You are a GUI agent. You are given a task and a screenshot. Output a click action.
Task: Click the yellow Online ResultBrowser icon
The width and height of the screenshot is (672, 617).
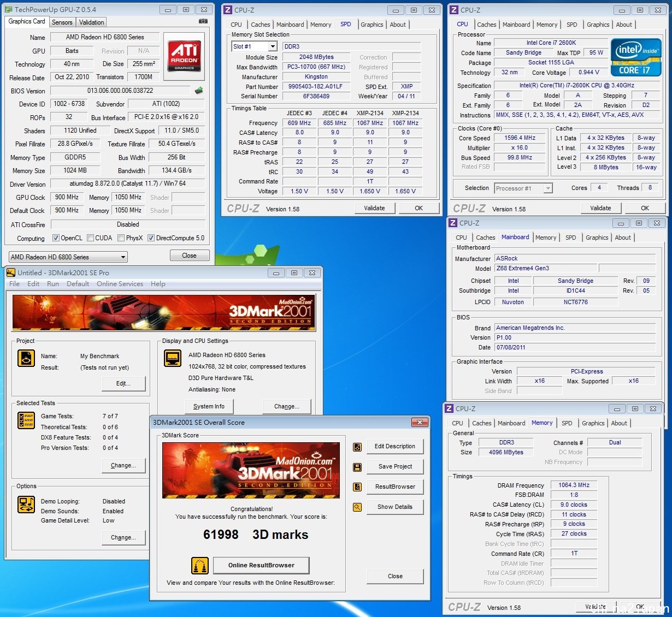point(200,566)
